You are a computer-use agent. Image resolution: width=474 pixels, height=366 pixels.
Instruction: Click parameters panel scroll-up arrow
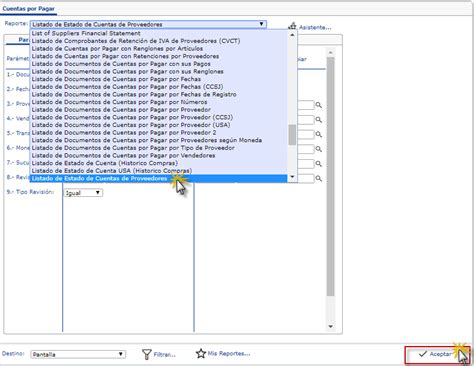coord(330,53)
